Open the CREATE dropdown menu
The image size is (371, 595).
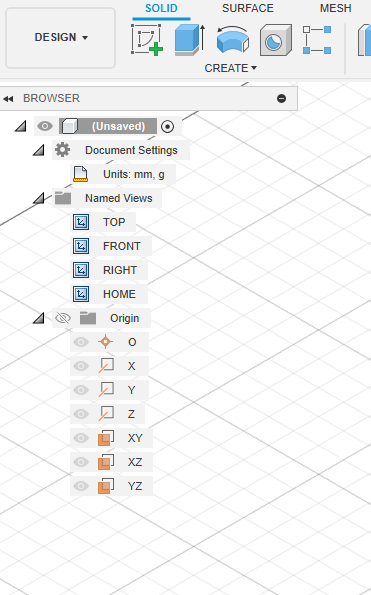(230, 68)
